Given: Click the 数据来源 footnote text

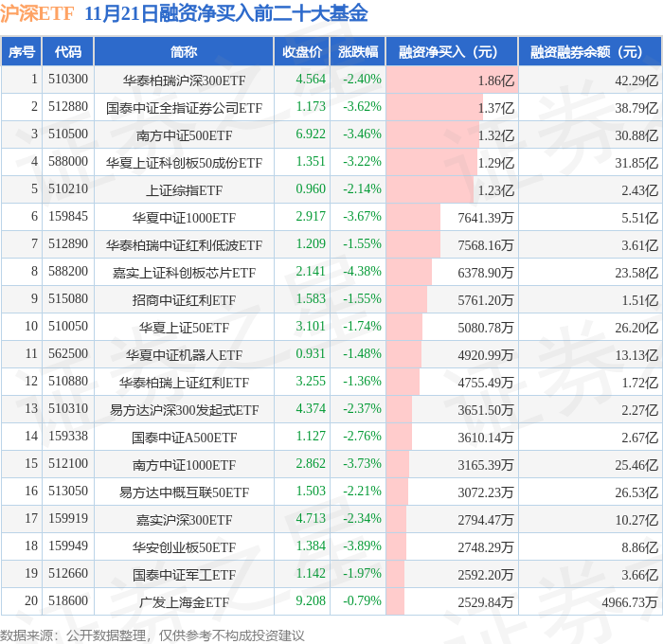Looking at the screenshot, I should coord(152,635).
